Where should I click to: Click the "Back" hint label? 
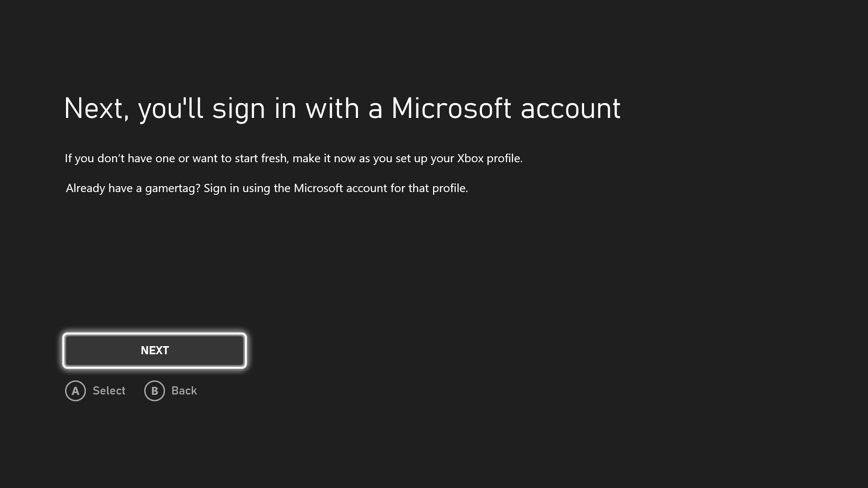[x=184, y=391]
